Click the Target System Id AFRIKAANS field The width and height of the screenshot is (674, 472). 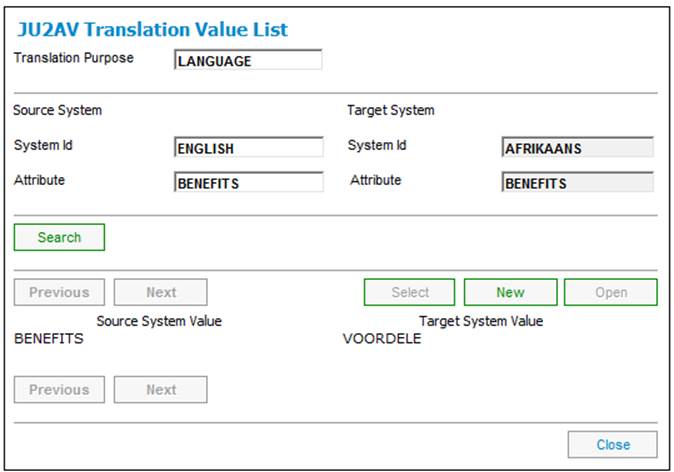[578, 147]
